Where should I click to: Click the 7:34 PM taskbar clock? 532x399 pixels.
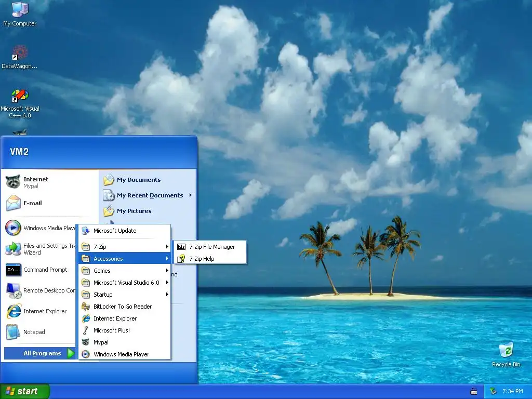(512, 391)
